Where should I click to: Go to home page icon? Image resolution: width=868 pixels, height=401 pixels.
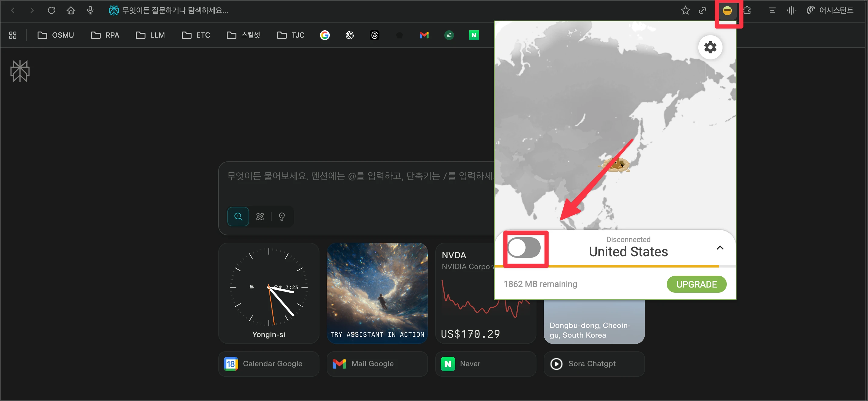[x=71, y=10]
